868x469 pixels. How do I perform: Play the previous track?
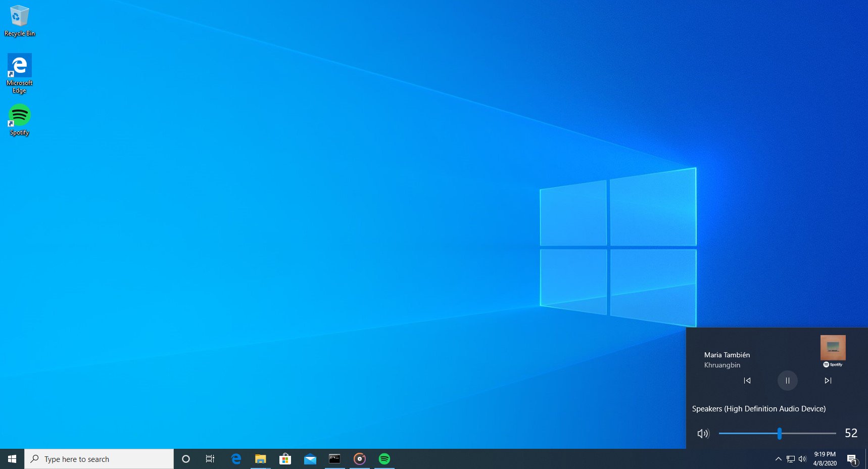(748, 381)
